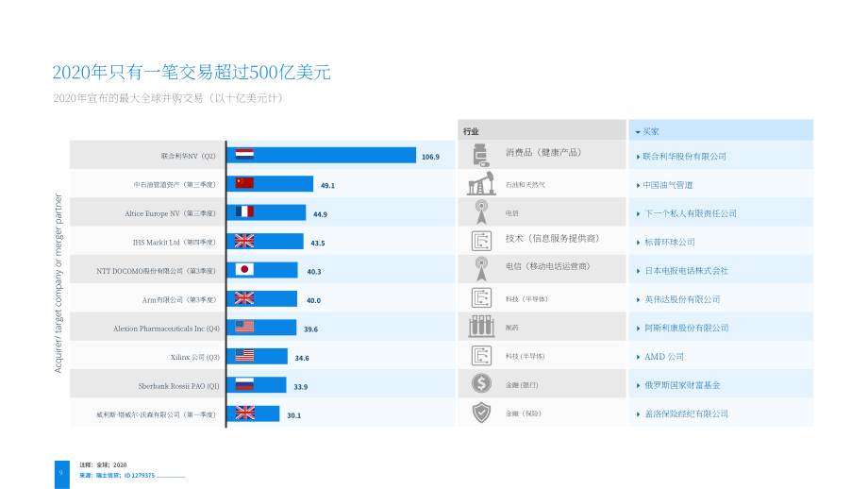Click the shield insurance icon
Viewport: 868px width, 489px height.
[481, 413]
